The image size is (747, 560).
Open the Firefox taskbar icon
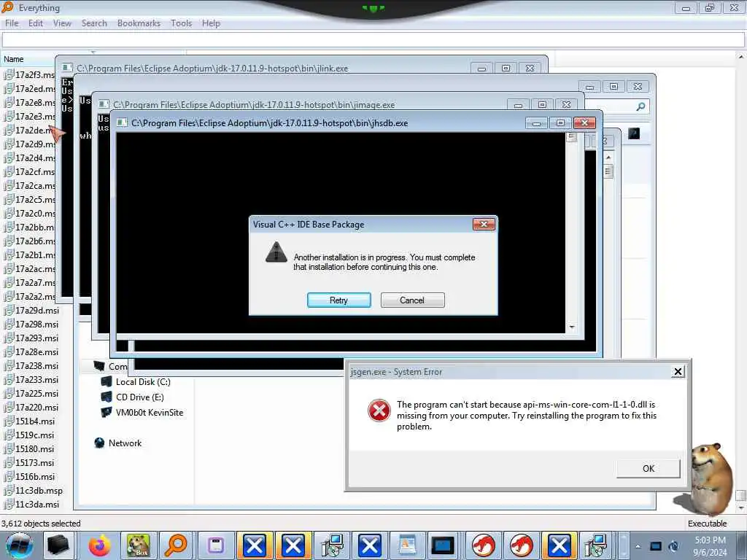click(x=99, y=545)
